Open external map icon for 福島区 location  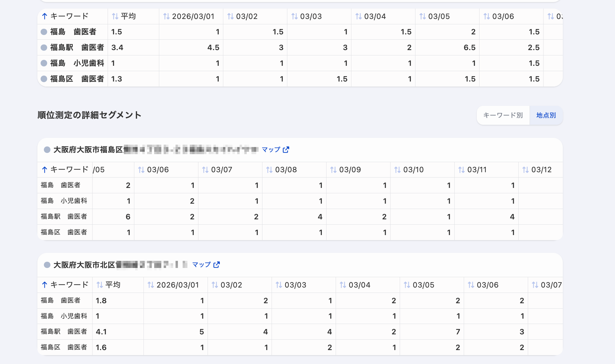tap(286, 150)
